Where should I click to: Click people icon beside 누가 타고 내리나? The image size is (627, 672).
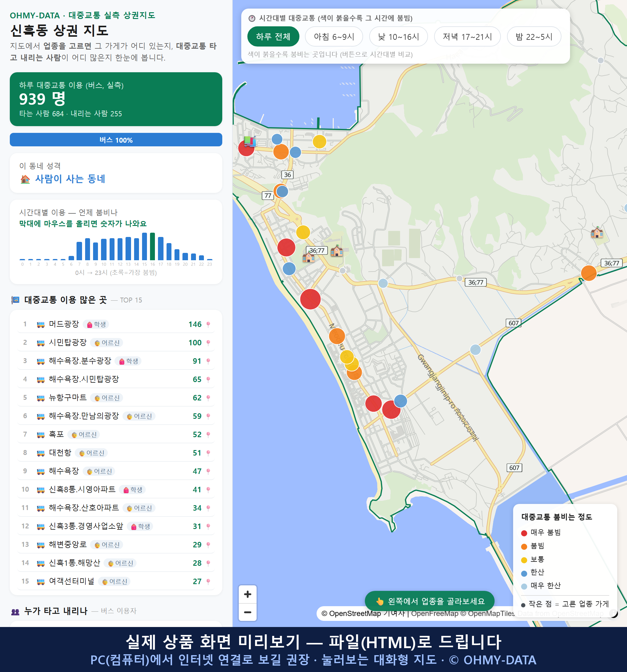tap(16, 611)
